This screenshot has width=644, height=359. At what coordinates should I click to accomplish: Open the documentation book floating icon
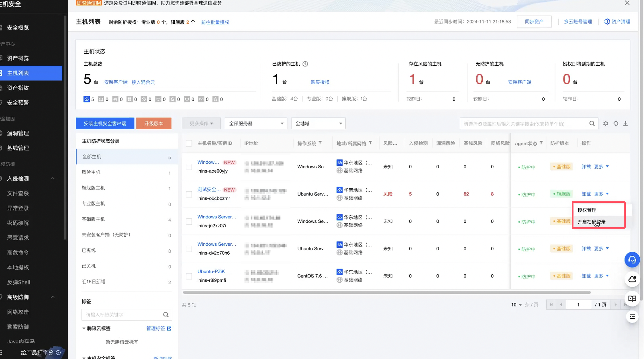click(x=632, y=298)
